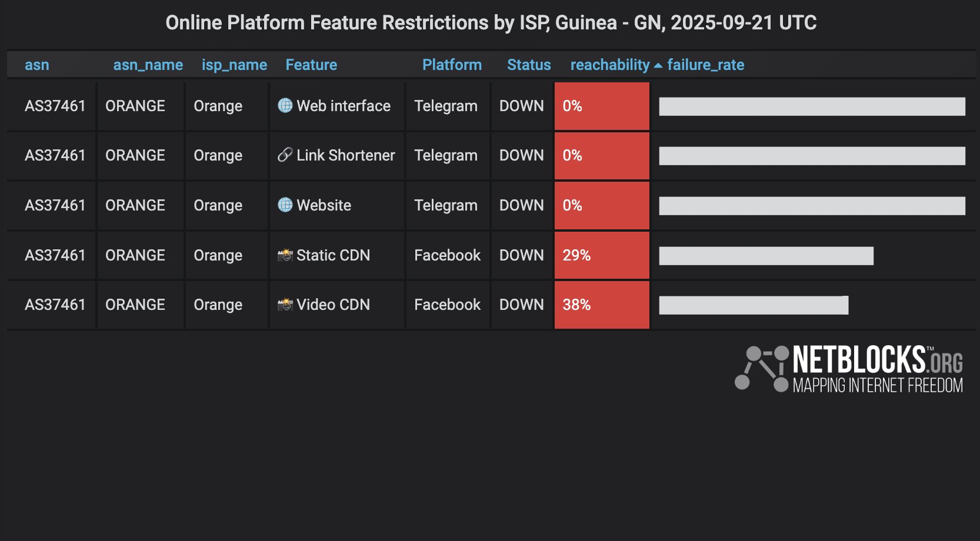Click the NetBlocks logo
Viewport: 980px width, 541px height.
click(x=848, y=369)
